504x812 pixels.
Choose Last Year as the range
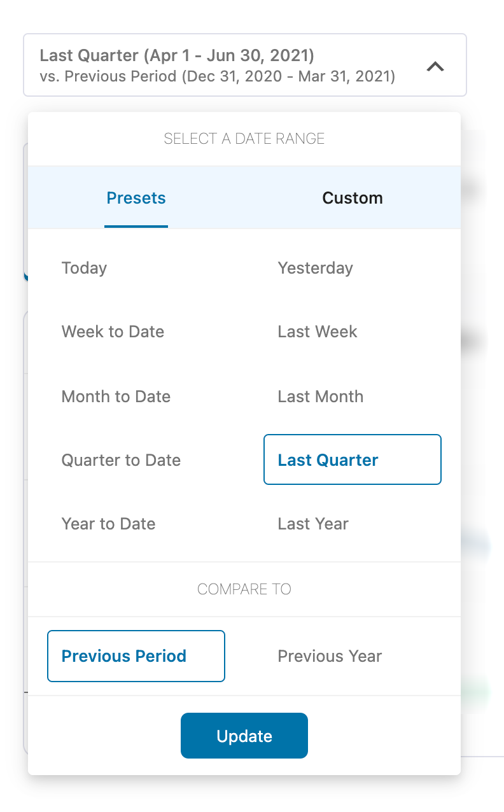click(x=312, y=524)
